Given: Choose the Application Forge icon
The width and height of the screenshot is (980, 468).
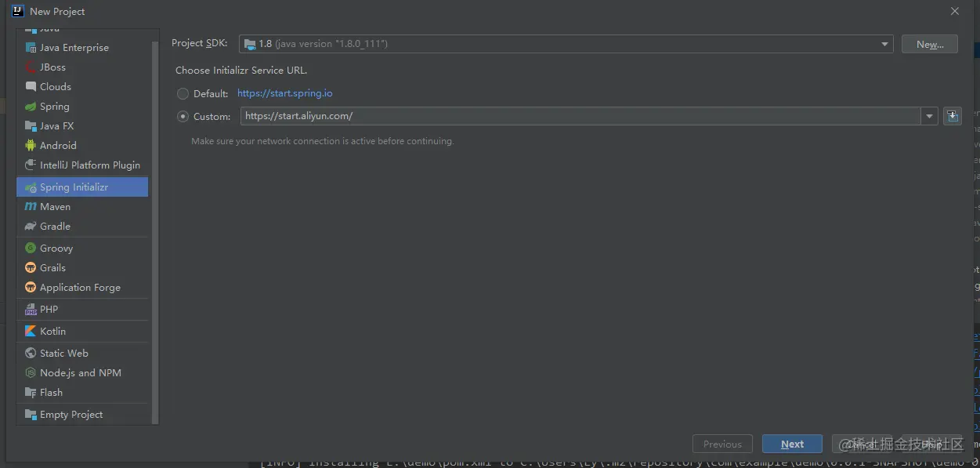Looking at the screenshot, I should click(31, 288).
